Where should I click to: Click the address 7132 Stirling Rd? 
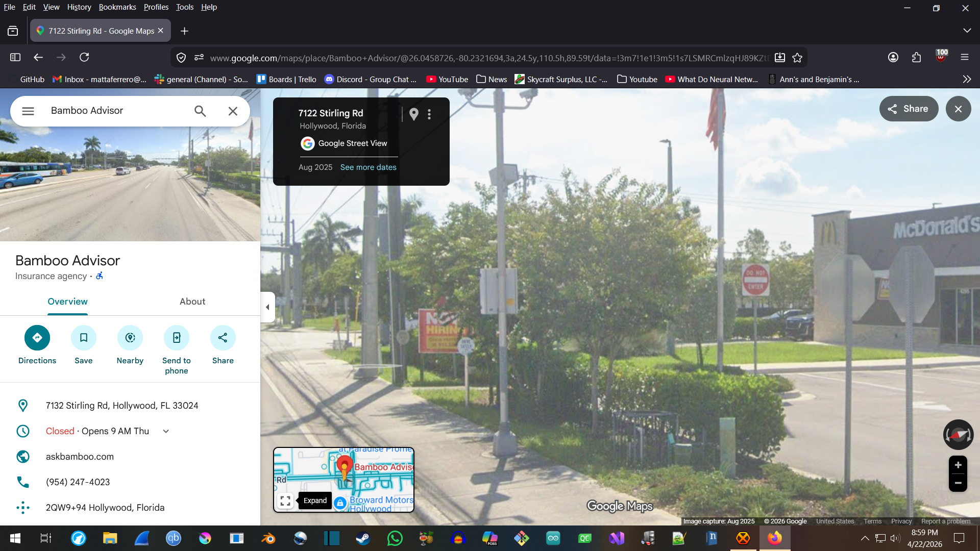click(122, 406)
